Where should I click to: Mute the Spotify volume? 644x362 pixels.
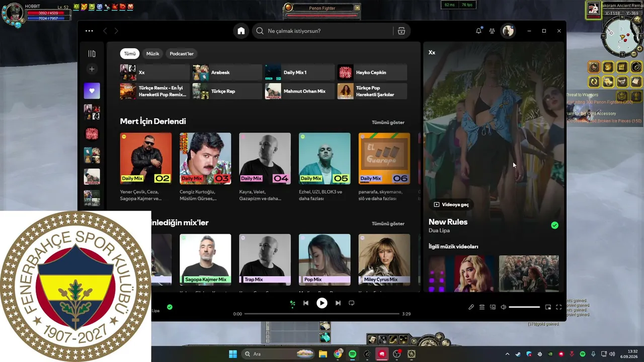click(503, 307)
